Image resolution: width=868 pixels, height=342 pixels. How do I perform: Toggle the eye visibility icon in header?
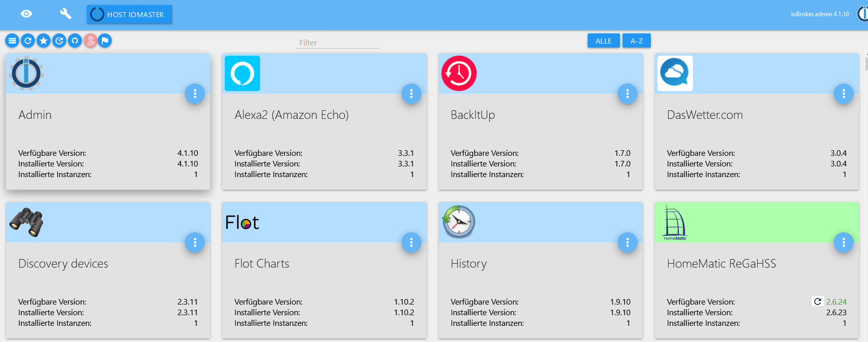tap(26, 14)
